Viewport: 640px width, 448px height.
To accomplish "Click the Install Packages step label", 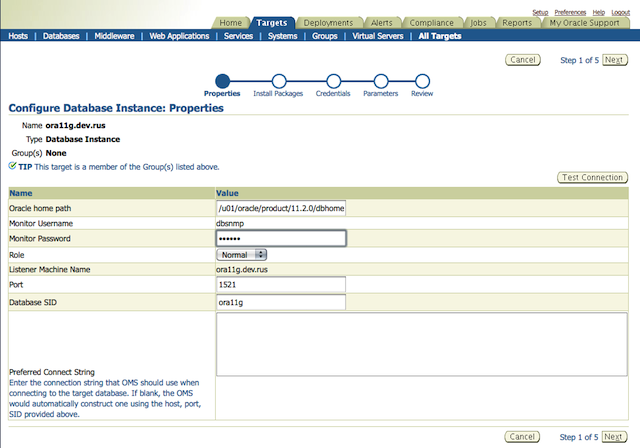I will (x=278, y=93).
